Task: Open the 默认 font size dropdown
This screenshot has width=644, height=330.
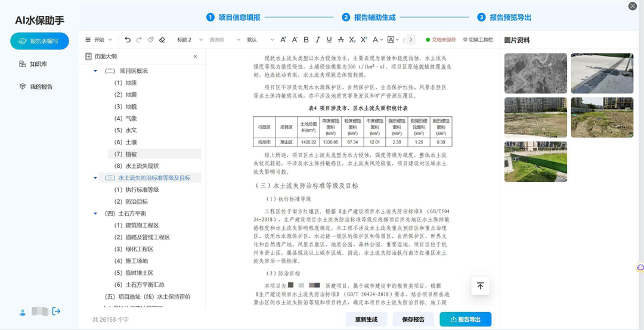Action: 261,40
